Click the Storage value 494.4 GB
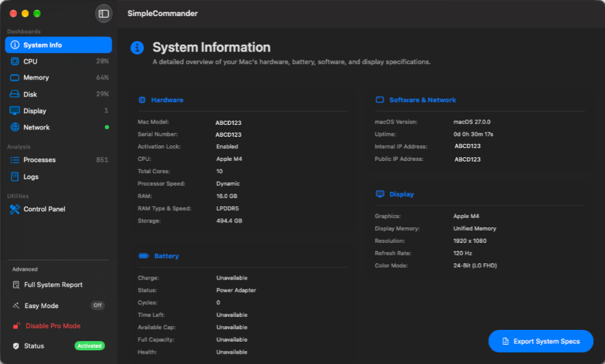This screenshot has width=605, height=364. [x=229, y=221]
